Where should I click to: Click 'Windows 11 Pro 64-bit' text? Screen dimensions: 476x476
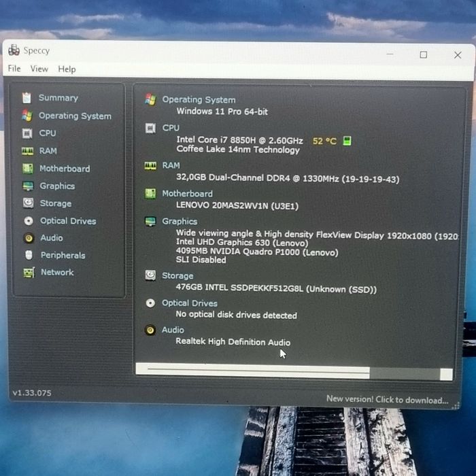(x=222, y=112)
